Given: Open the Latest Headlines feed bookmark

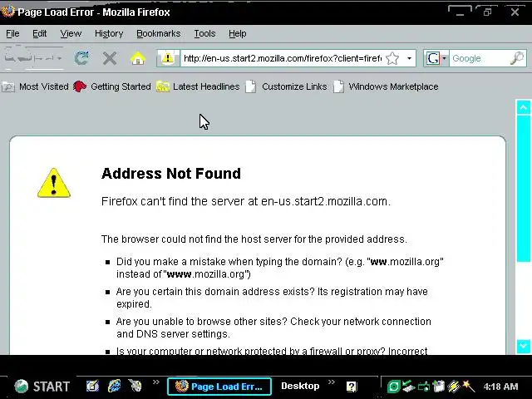Looking at the screenshot, I should tap(198, 86).
